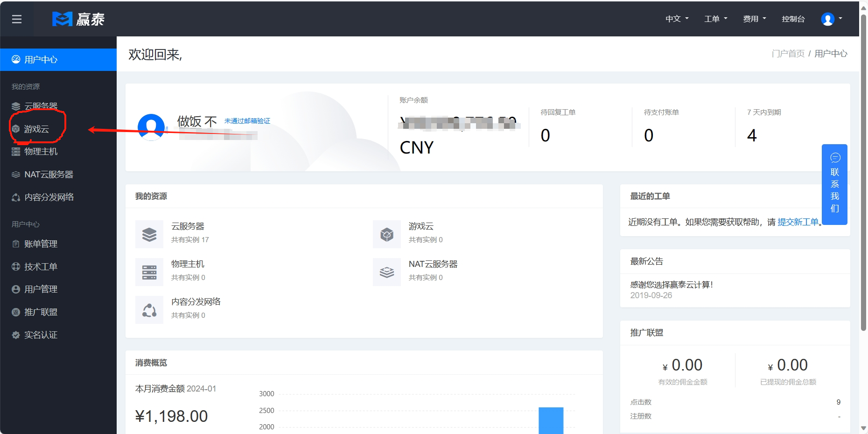Click the NAT云服务器 icon in sidebar
Image resolution: width=868 pixels, height=434 pixels.
click(x=16, y=175)
